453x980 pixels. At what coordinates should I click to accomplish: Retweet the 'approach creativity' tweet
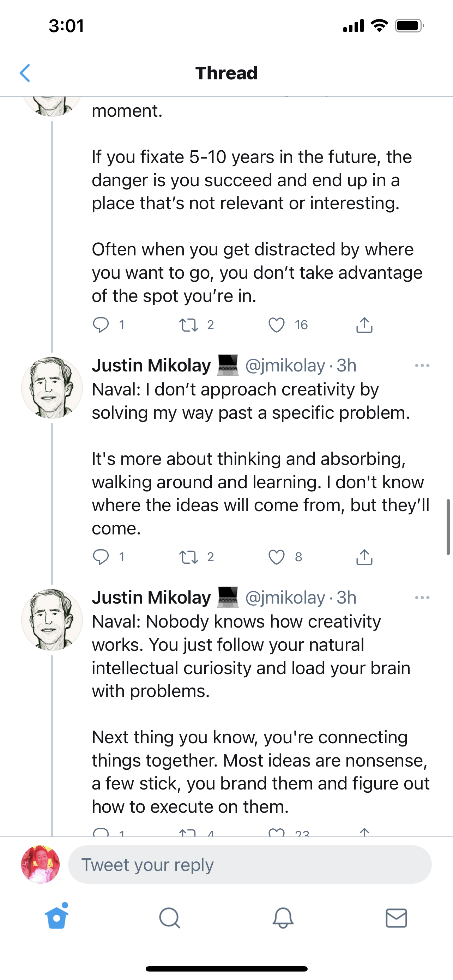click(x=189, y=557)
